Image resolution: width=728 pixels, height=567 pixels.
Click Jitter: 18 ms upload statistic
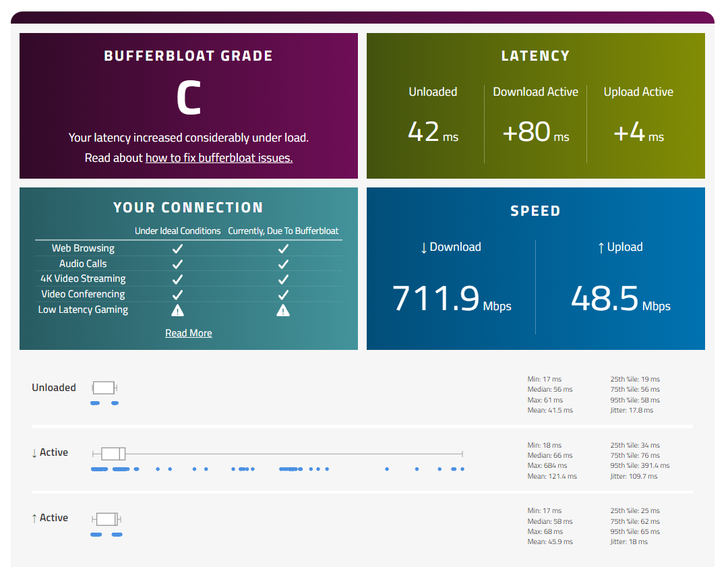629,542
